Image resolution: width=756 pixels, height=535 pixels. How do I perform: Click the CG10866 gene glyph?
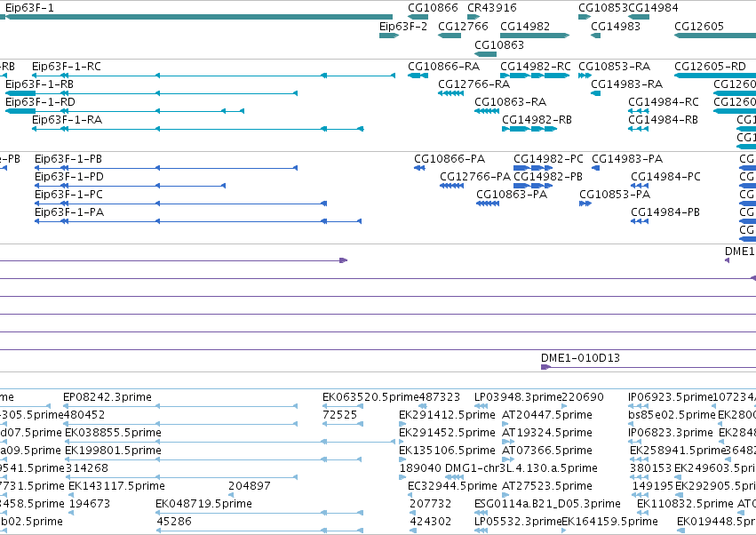[x=418, y=17]
